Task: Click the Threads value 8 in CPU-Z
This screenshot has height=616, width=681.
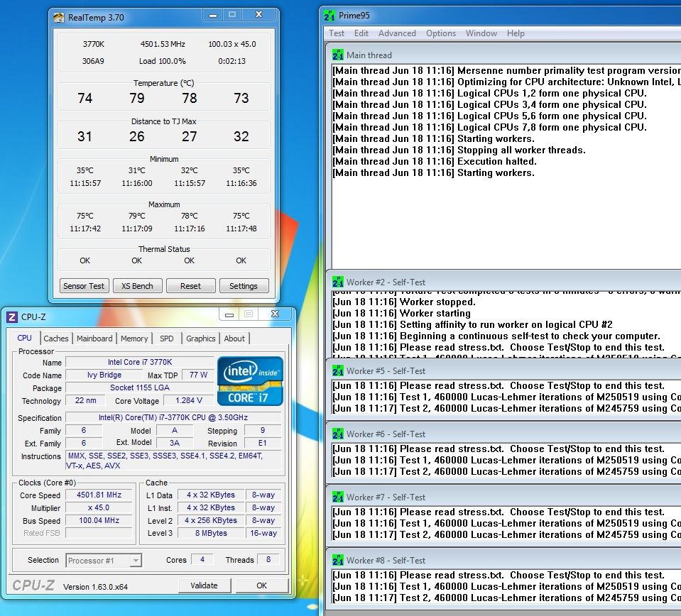Action: (268, 560)
